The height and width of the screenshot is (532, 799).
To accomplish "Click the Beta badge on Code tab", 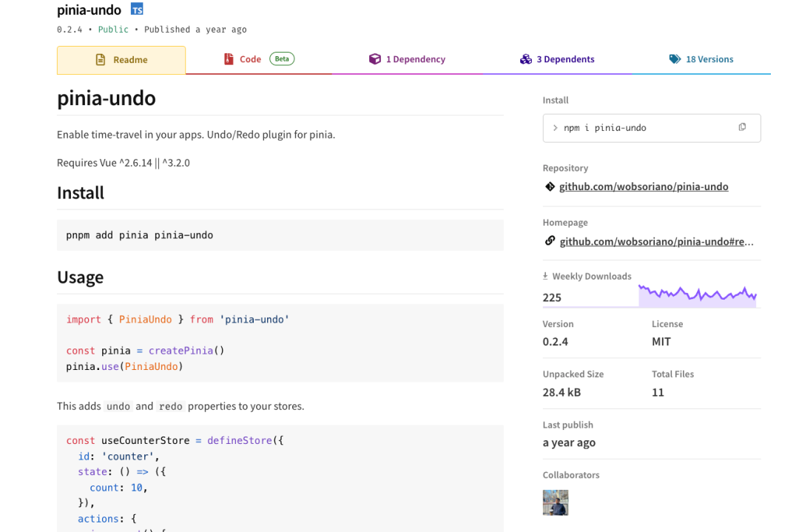I will tap(282, 58).
